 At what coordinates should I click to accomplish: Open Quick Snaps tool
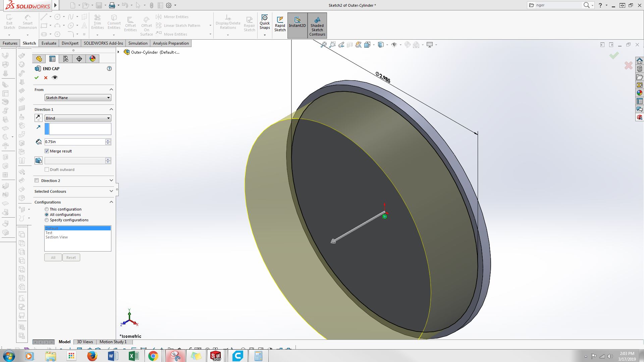click(x=265, y=22)
